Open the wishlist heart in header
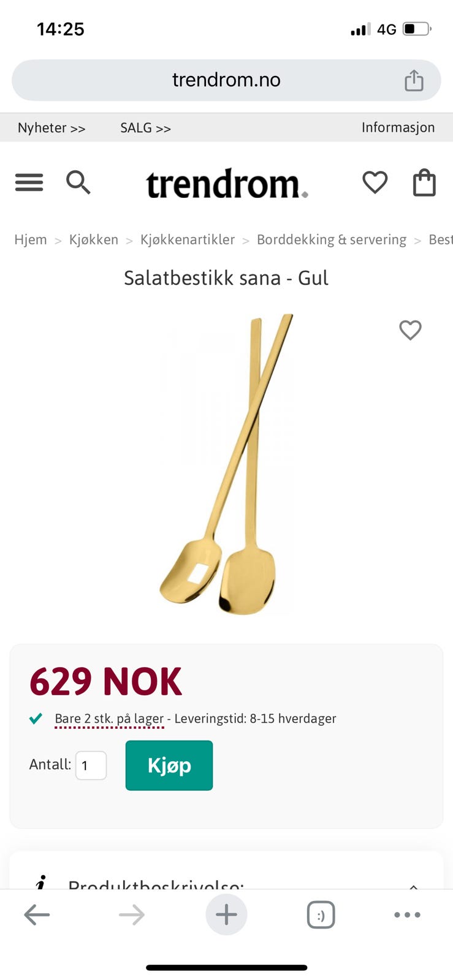This screenshot has height=980, width=453. click(x=375, y=183)
